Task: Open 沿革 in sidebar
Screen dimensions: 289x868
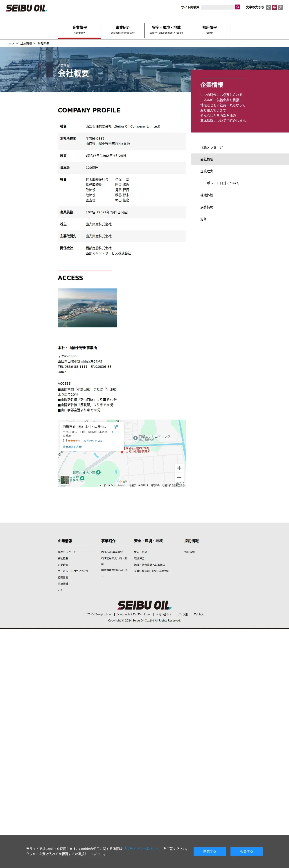Action: click(240, 219)
